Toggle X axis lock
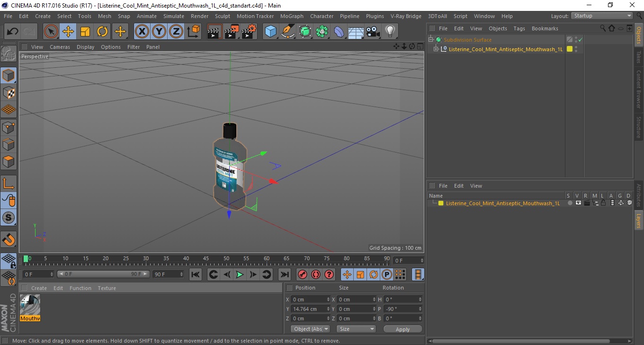This screenshot has width=644, height=345. tap(142, 32)
